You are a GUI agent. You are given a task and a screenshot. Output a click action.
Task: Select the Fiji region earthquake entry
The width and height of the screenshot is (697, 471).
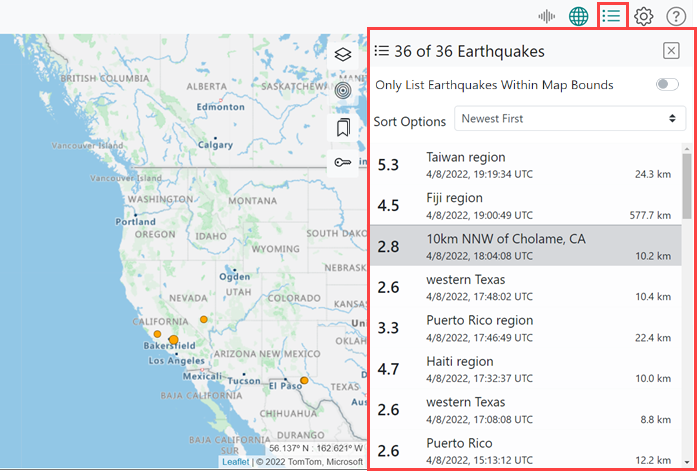pos(525,206)
